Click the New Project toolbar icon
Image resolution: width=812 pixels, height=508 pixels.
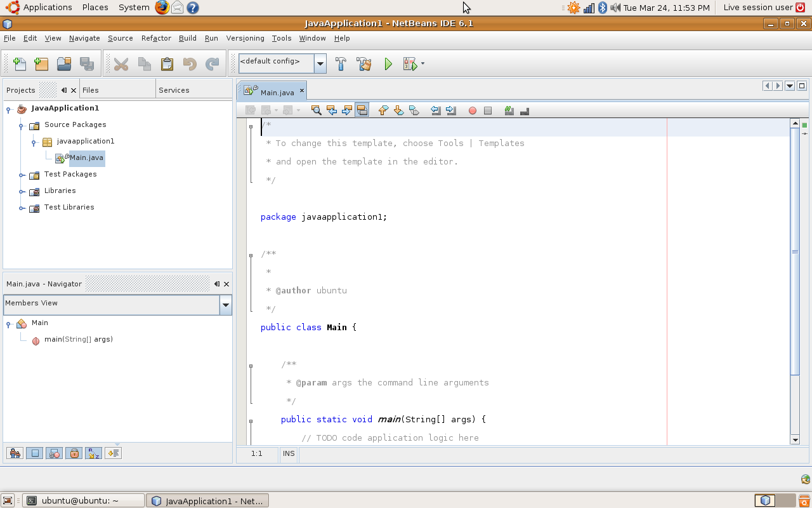click(x=41, y=63)
